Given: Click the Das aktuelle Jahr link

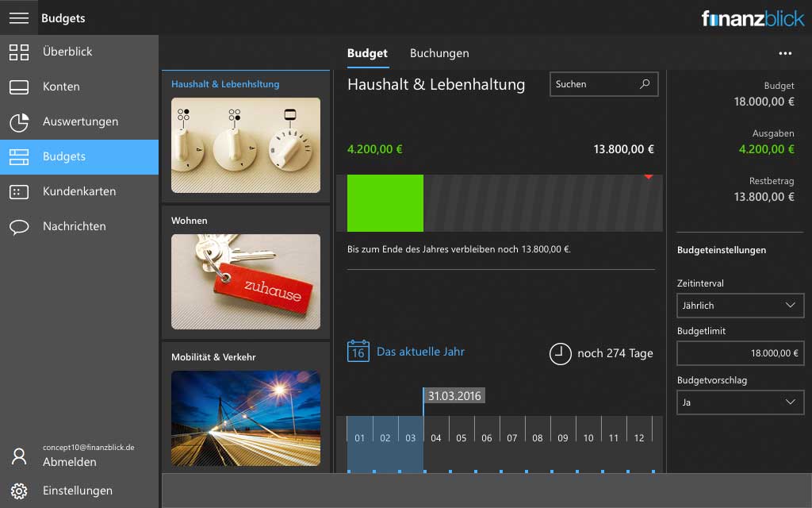Looking at the screenshot, I should (420, 352).
